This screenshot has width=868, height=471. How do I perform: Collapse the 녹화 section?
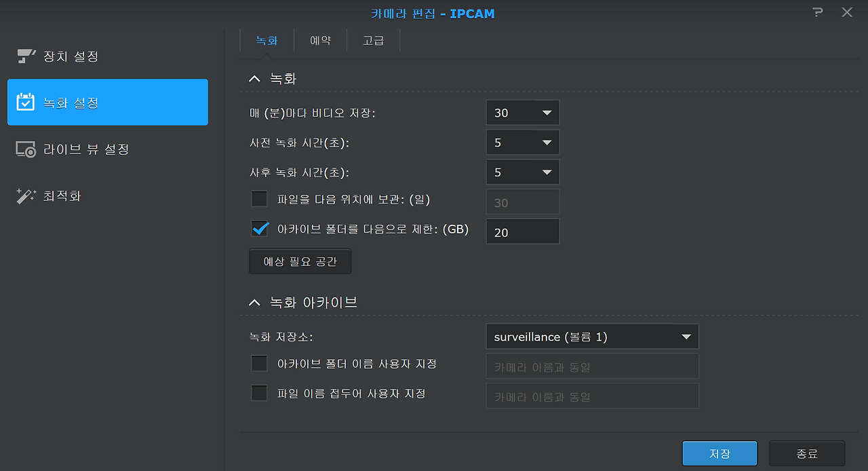[x=254, y=78]
